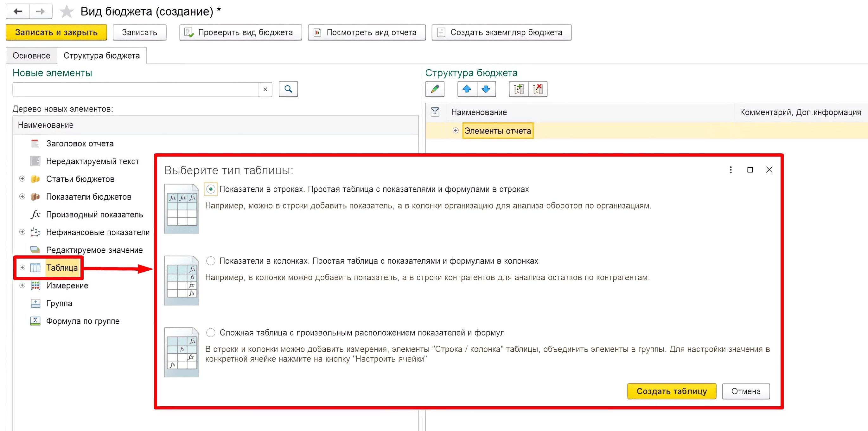This screenshot has height=431, width=868.
Task: Move element up with blue arrow
Action: 467,89
